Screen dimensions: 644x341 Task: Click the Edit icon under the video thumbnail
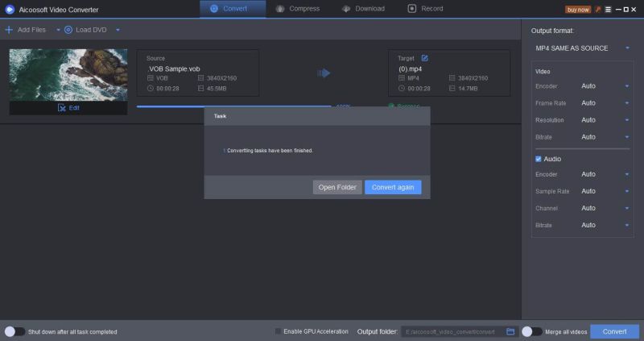pos(62,107)
